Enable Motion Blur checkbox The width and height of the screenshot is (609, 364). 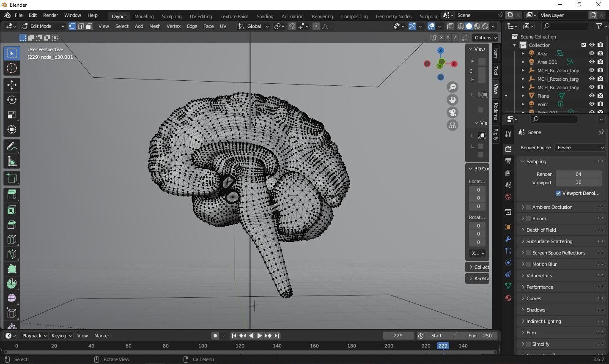(529, 264)
